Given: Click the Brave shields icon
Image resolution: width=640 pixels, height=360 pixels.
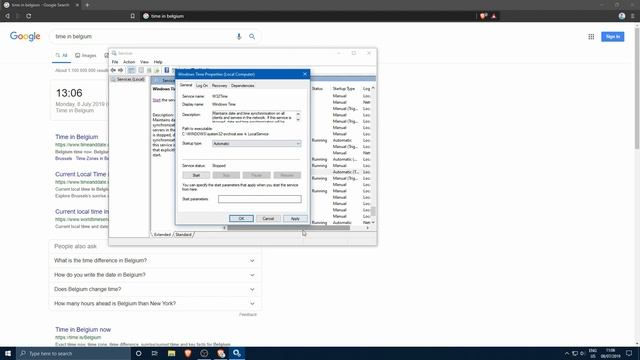Looking at the screenshot, I should point(483,16).
